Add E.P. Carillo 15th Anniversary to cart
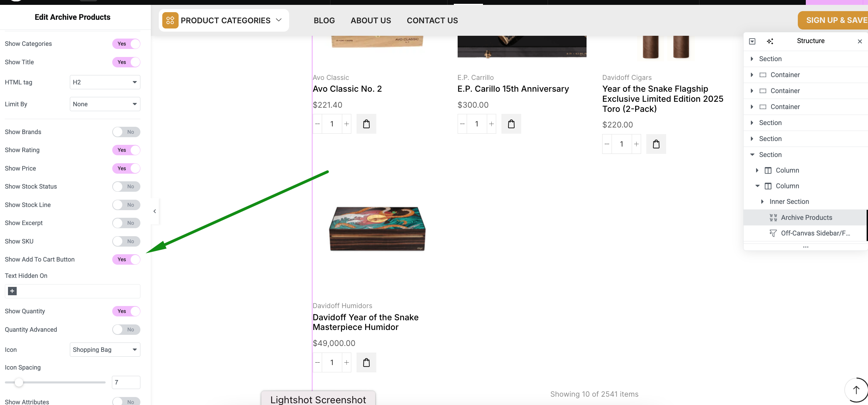Viewport: 868px width, 405px height. (511, 124)
